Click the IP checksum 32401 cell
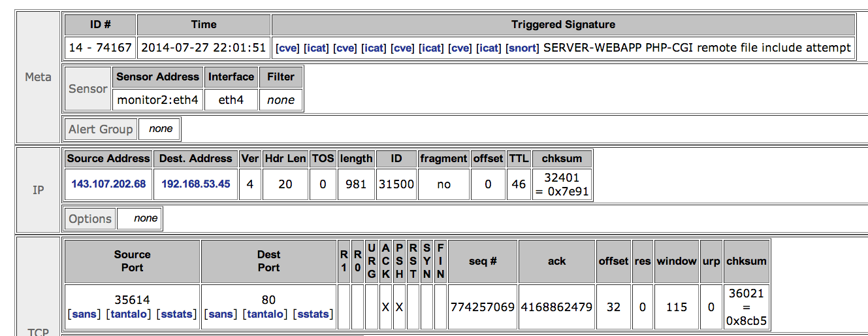 coord(562,184)
